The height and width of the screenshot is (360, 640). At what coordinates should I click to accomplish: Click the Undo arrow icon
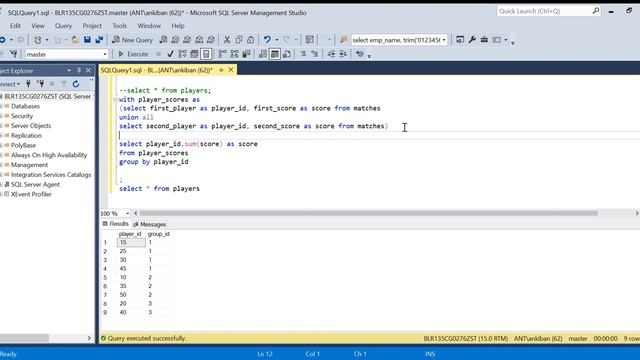(267, 40)
